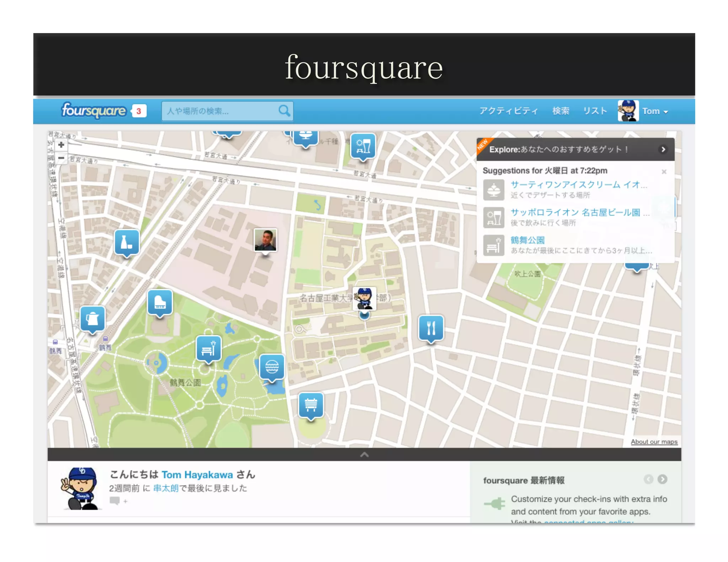
Task: Expand the Tom account dropdown
Action: pyautogui.click(x=655, y=111)
